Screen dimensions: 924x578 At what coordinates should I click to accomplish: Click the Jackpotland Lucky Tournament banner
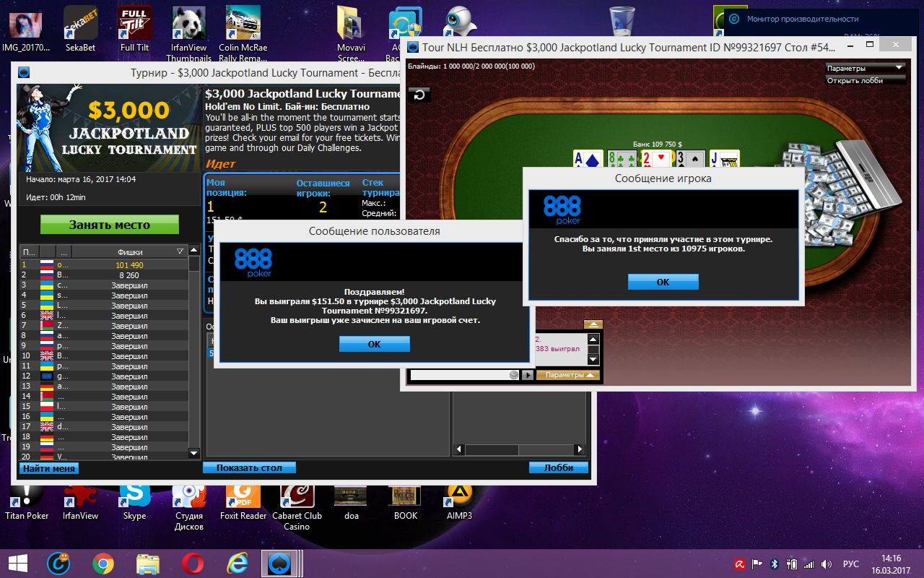click(x=108, y=128)
